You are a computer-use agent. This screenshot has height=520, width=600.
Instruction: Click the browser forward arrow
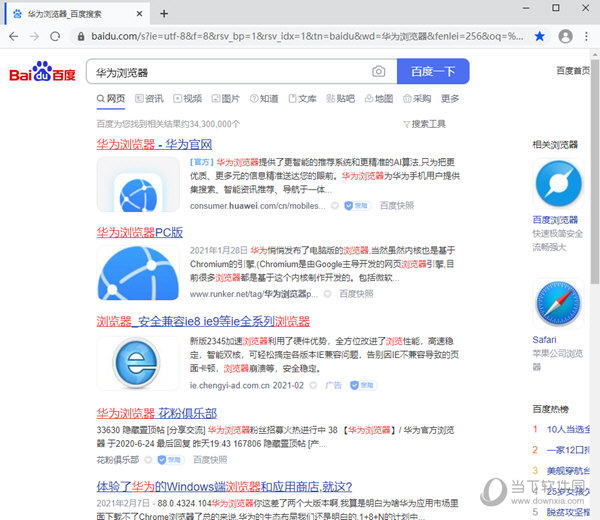click(34, 36)
